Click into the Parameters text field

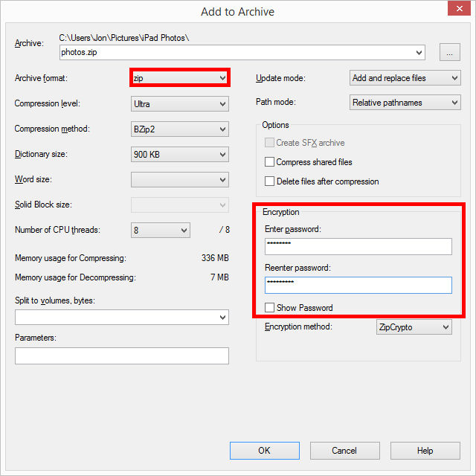[121, 356]
